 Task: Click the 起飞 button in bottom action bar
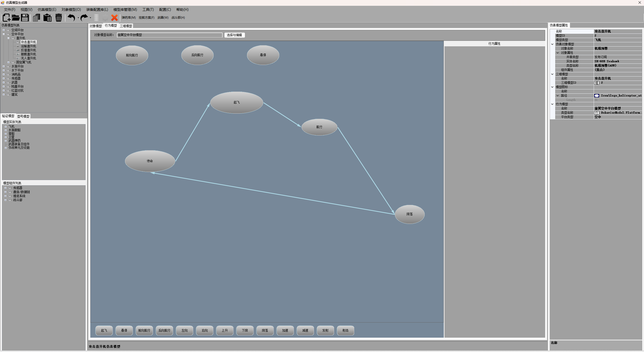104,331
